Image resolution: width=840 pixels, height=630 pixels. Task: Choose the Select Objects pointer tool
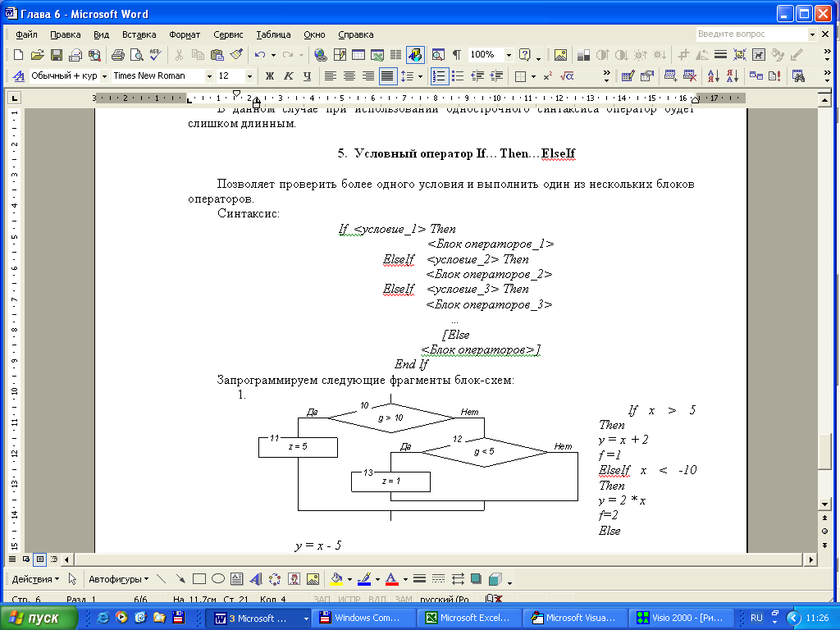tap(73, 579)
